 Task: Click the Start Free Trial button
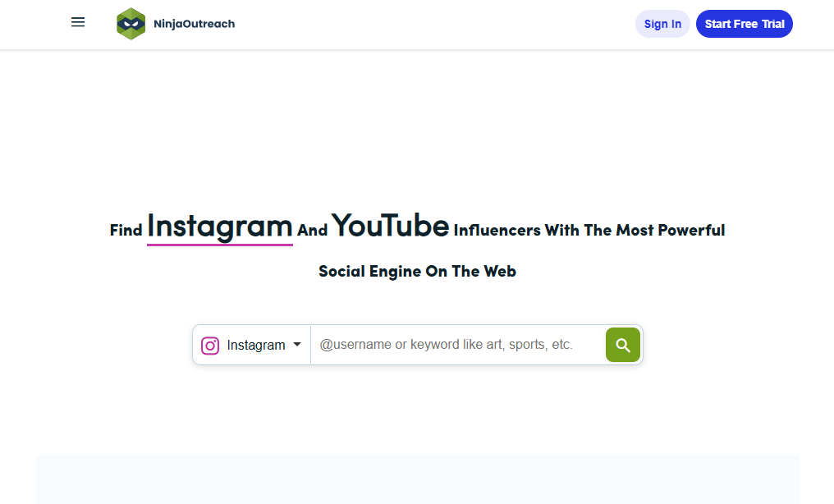click(x=745, y=24)
